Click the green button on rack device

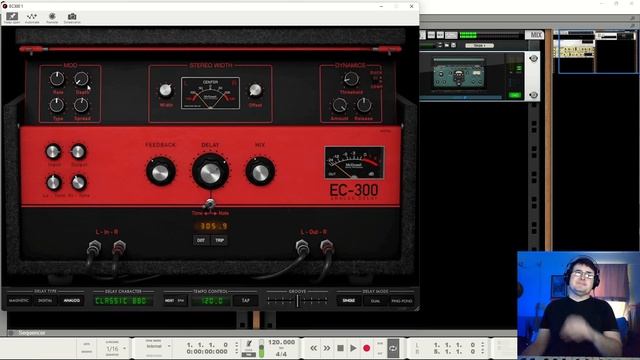tap(515, 95)
